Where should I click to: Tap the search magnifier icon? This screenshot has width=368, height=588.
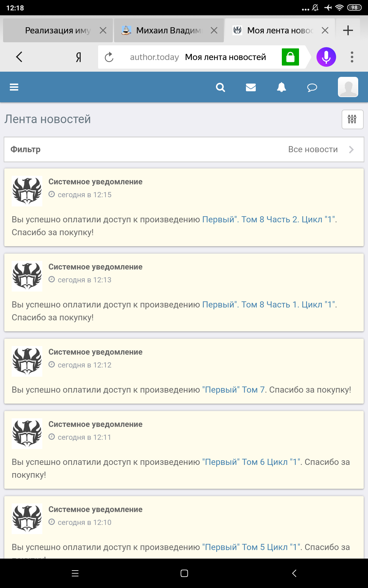(220, 88)
